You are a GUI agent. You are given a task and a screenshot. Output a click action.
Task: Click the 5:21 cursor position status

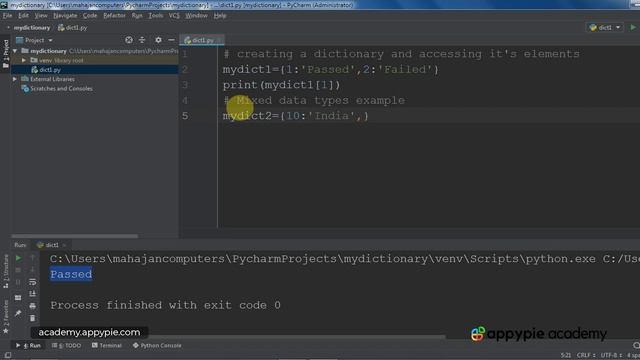(565, 355)
